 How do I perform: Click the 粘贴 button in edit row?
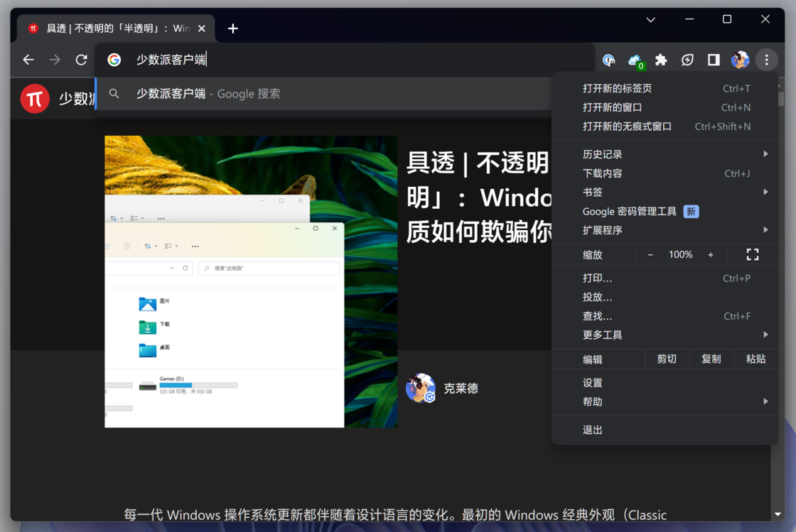pyautogui.click(x=755, y=359)
